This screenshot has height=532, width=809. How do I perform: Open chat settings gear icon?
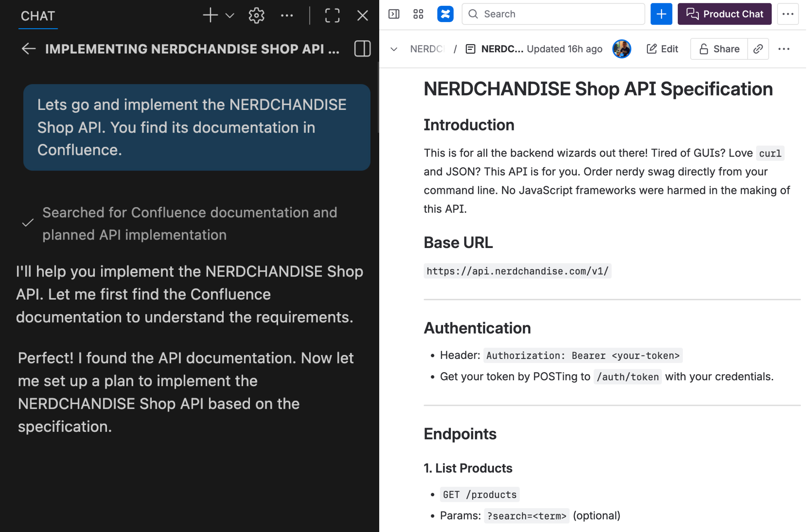[257, 15]
